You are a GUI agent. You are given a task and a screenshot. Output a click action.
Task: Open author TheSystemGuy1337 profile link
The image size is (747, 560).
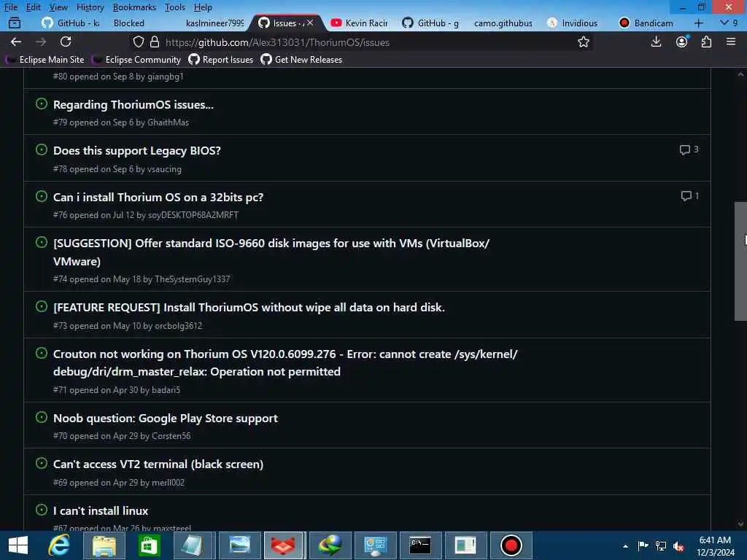pos(192,279)
